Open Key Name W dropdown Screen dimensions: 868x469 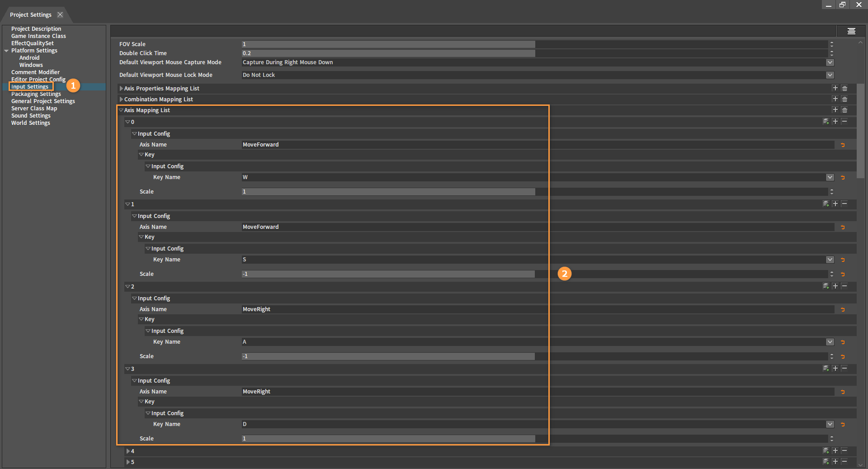pos(830,177)
